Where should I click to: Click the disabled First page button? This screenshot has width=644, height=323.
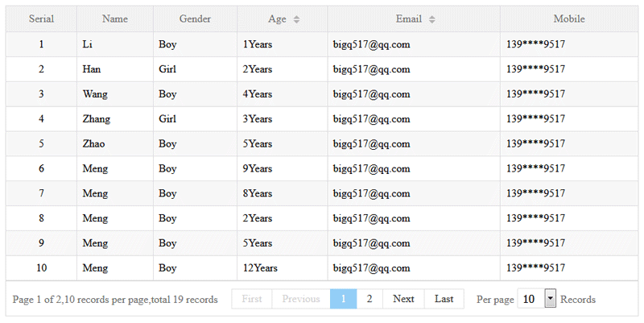[x=252, y=299]
